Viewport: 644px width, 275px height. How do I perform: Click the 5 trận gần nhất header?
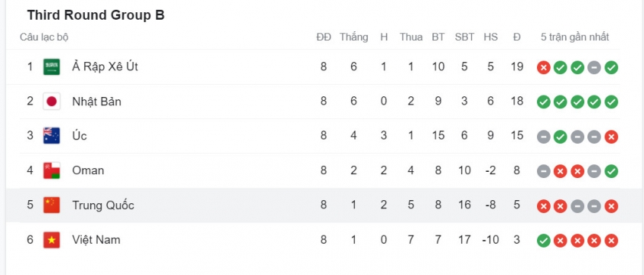[x=574, y=37]
